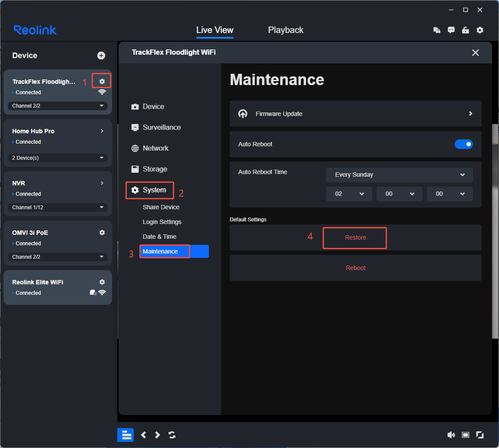The height and width of the screenshot is (448, 499).
Task: Click the Firmware Update cloud upload icon
Action: pos(243,114)
